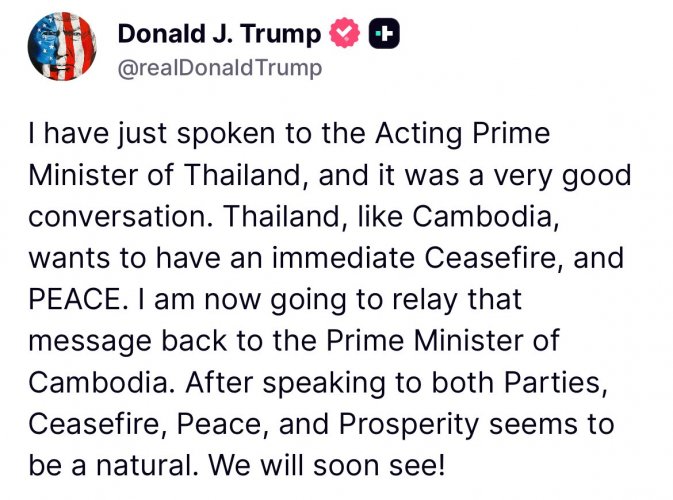Click the red verified checkmark badge
Image resolution: width=673 pixels, height=500 pixels.
[x=344, y=34]
